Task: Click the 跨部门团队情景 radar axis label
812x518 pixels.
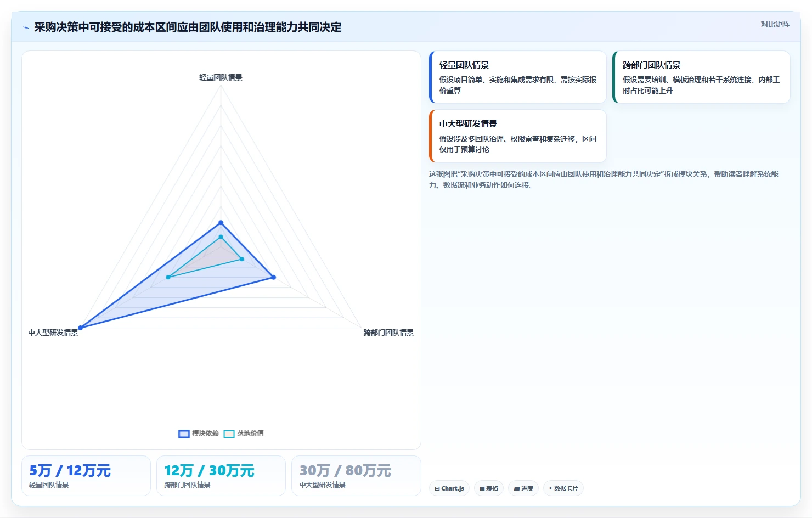Action: (x=388, y=333)
